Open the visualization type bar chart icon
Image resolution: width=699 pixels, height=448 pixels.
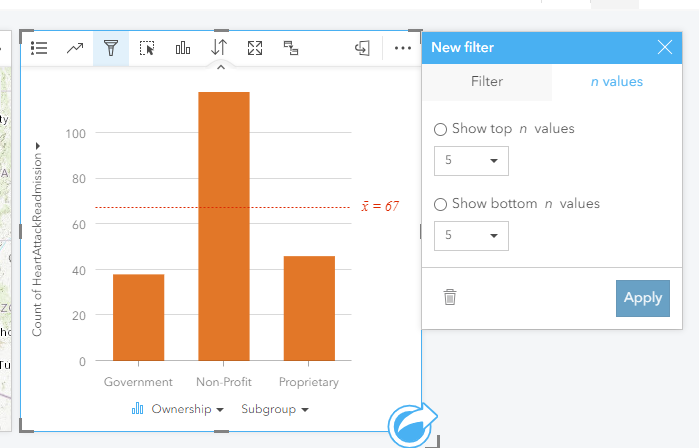(x=183, y=48)
